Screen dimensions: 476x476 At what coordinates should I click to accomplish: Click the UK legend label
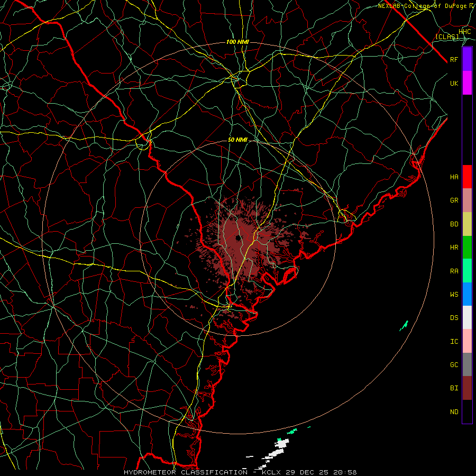[454, 83]
